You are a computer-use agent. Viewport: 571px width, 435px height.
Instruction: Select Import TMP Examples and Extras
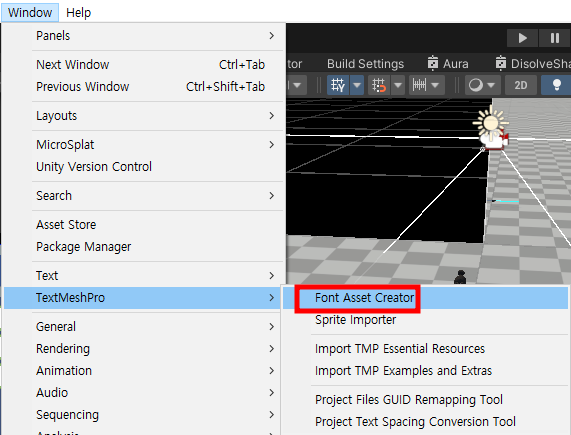425,371
